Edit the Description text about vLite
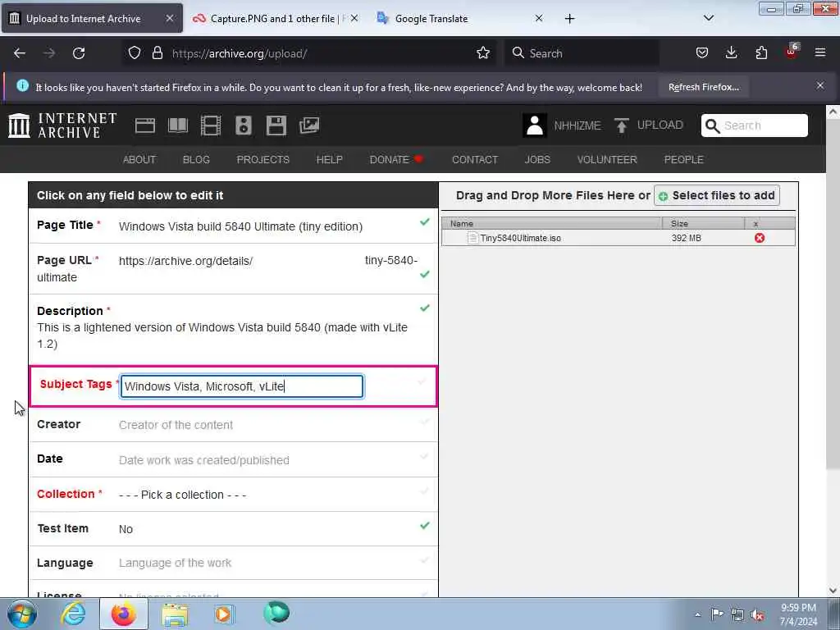Screen dimensions: 840x630 pyautogui.click(x=222, y=336)
